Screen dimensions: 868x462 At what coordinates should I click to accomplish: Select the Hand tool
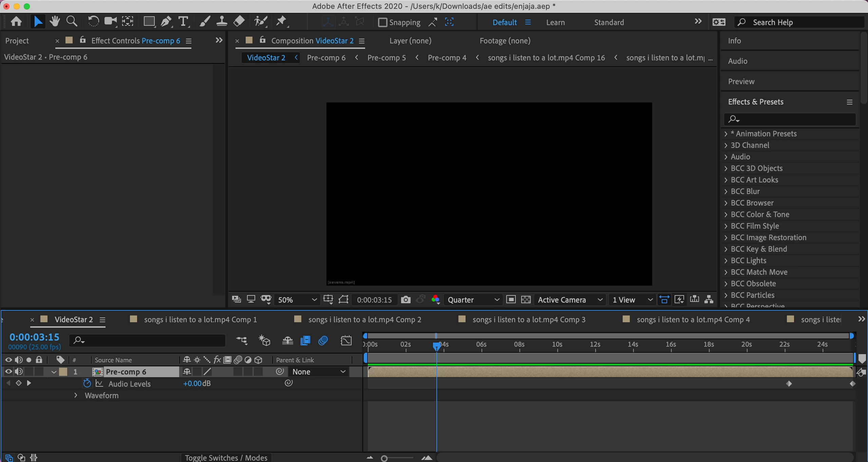[x=54, y=22]
